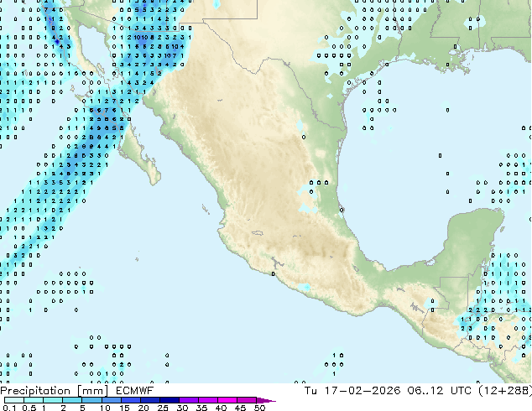Click the "Precipitation" title word
The image size is (532, 411).
coord(35,391)
